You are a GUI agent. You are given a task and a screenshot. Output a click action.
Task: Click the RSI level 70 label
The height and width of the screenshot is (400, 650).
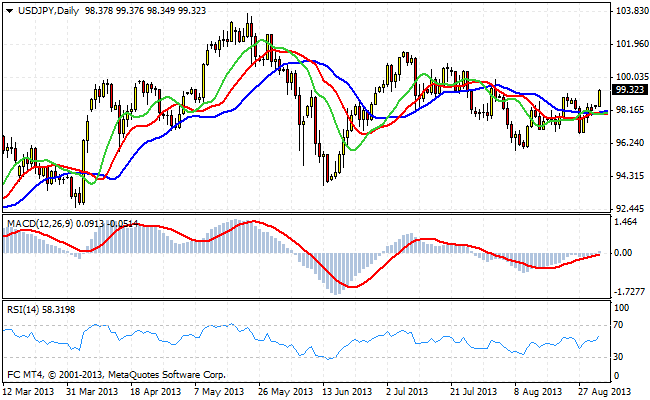pyautogui.click(x=618, y=325)
